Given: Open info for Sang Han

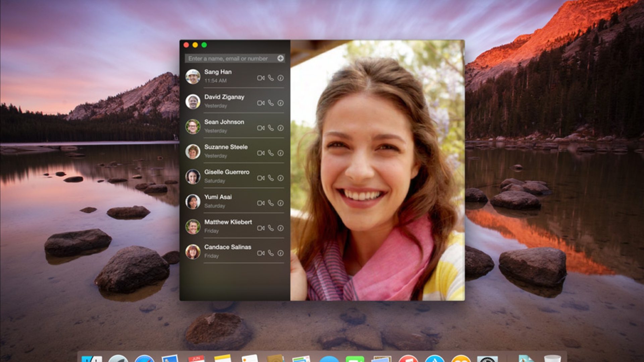Looking at the screenshot, I should pyautogui.click(x=280, y=78).
